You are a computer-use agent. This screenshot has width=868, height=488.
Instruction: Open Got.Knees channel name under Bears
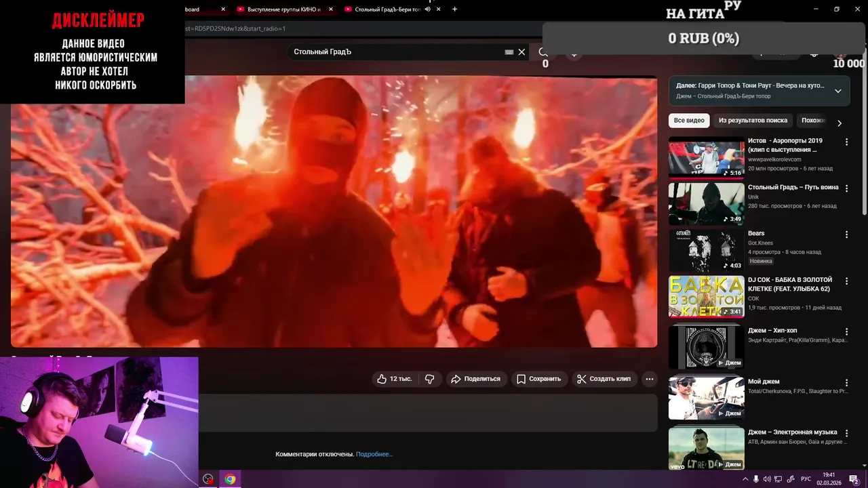point(760,243)
